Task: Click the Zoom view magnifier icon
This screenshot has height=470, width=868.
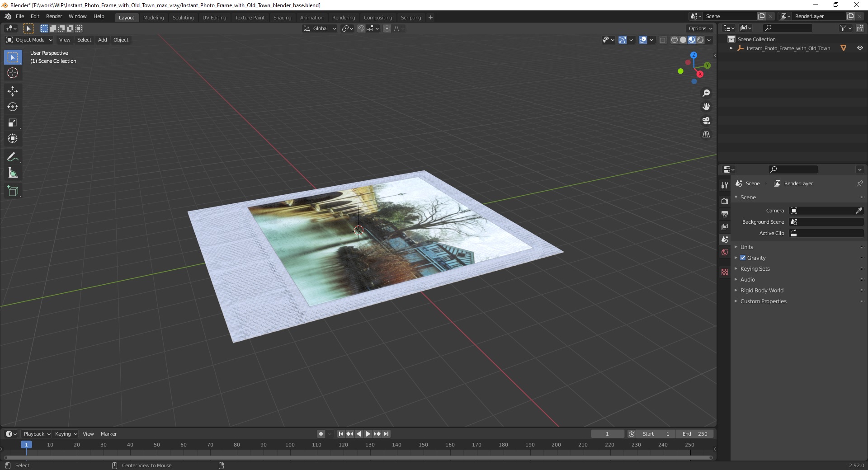Action: 706,93
